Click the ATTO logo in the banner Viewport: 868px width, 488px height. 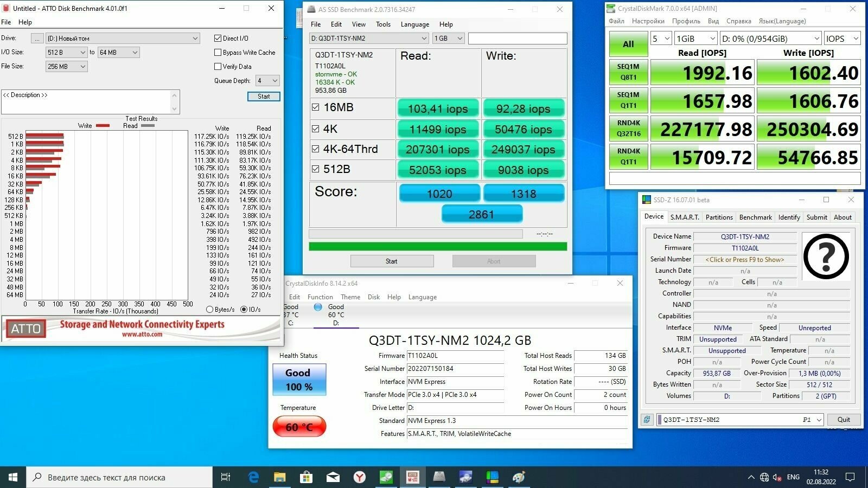tap(25, 329)
